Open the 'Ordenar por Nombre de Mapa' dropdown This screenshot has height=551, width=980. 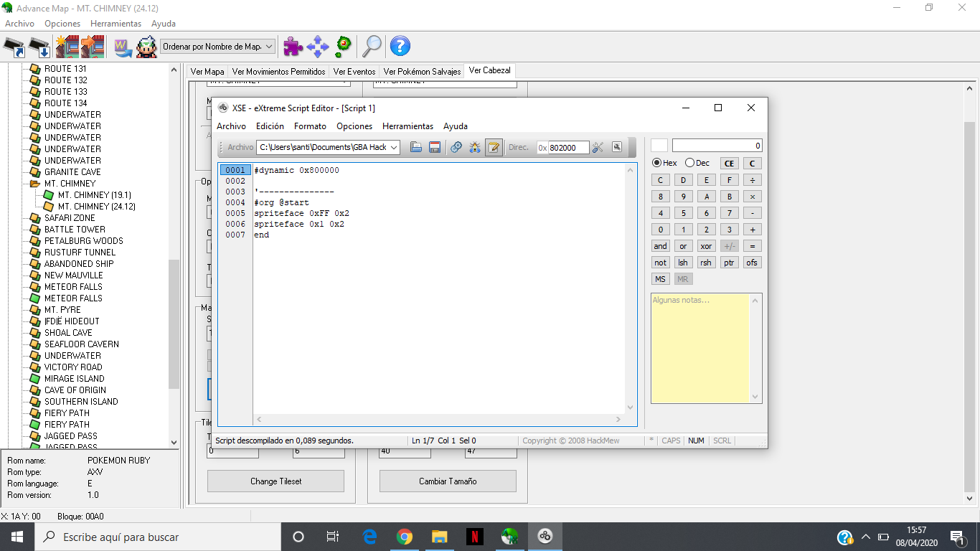(x=217, y=47)
